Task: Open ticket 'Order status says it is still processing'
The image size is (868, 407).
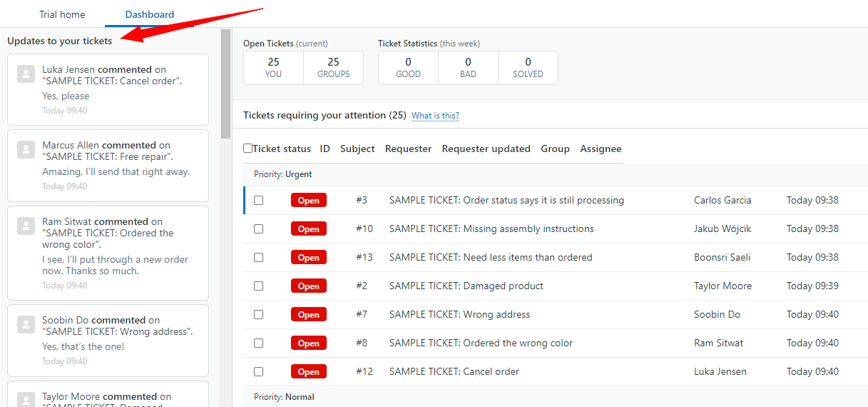Action: [x=506, y=201]
